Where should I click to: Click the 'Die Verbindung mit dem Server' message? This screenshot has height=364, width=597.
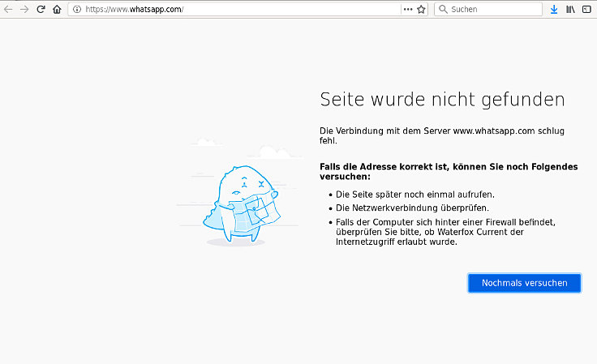click(x=441, y=135)
